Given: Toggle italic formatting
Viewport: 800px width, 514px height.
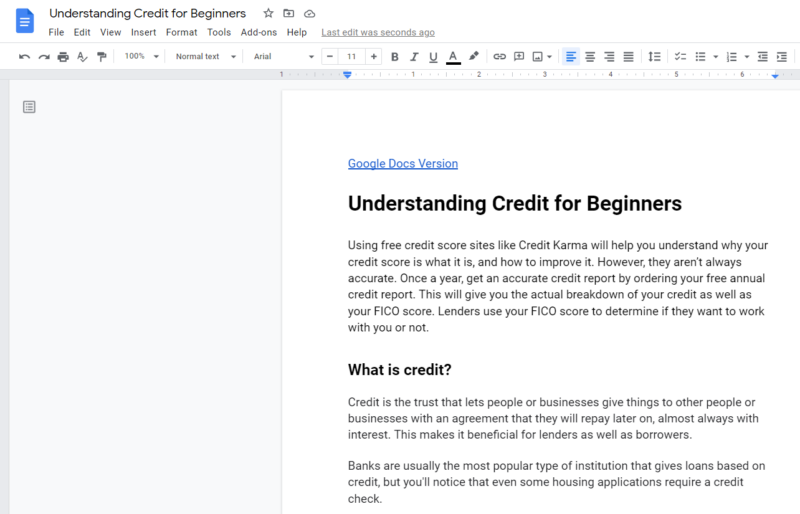Looking at the screenshot, I should coord(414,57).
